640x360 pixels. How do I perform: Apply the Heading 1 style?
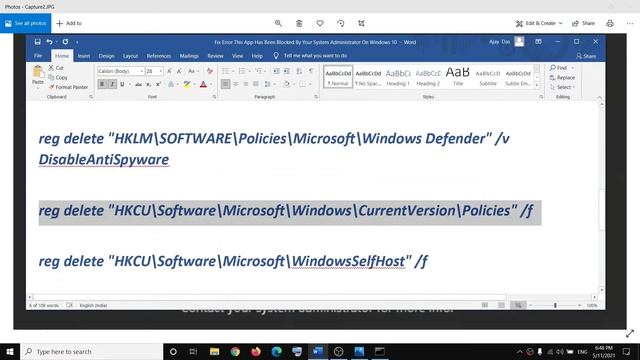point(398,77)
